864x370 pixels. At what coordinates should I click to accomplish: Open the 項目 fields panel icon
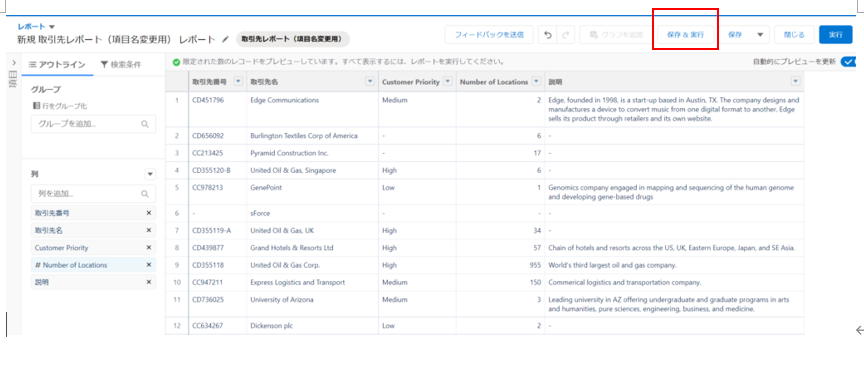(x=13, y=78)
